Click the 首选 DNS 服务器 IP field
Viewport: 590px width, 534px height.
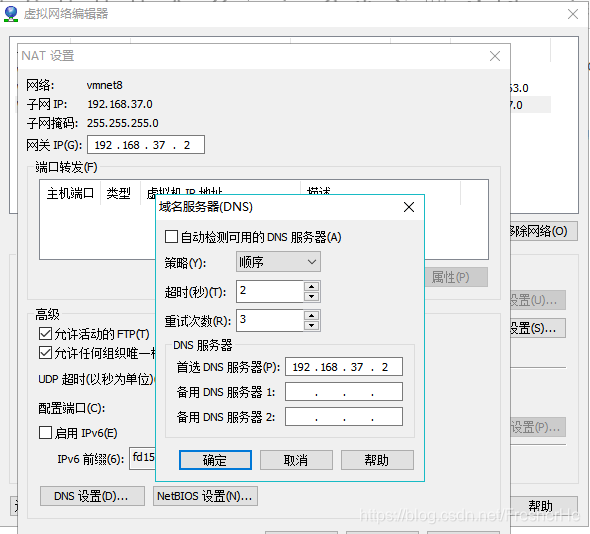[x=344, y=367]
